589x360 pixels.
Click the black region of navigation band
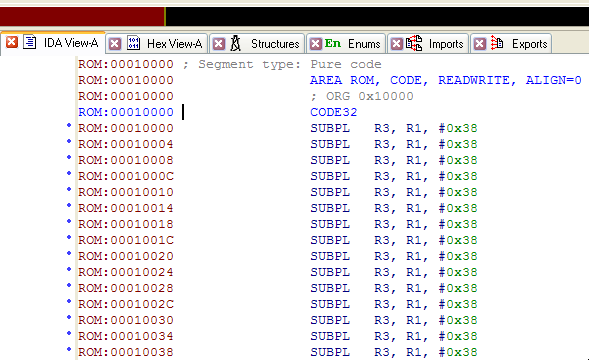(378, 17)
